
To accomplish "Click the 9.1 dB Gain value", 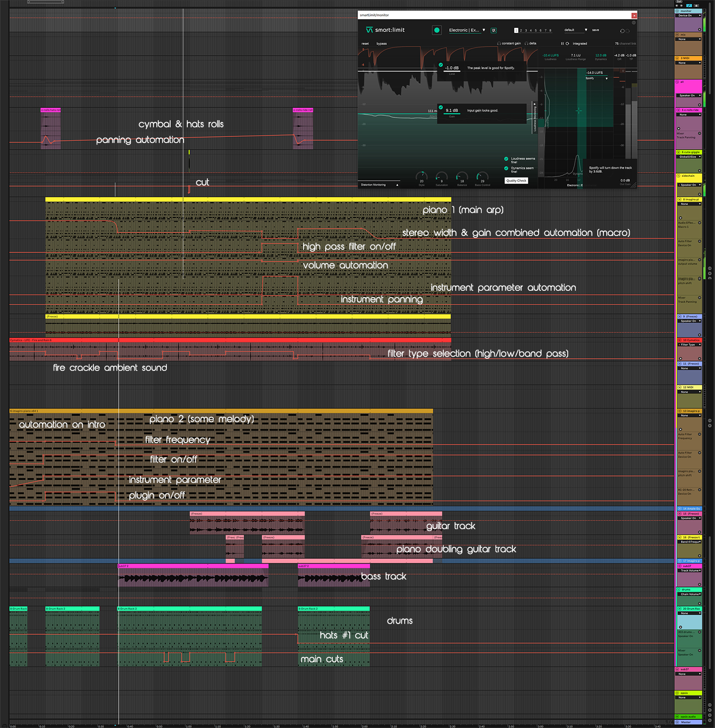I will [x=452, y=110].
